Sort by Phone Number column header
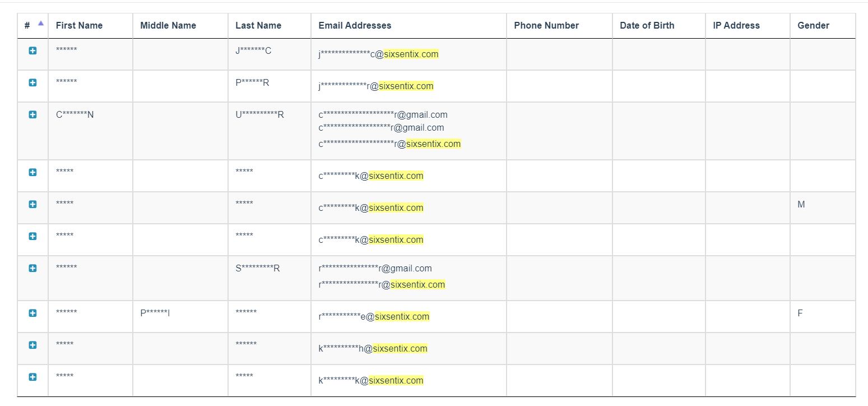 click(546, 25)
